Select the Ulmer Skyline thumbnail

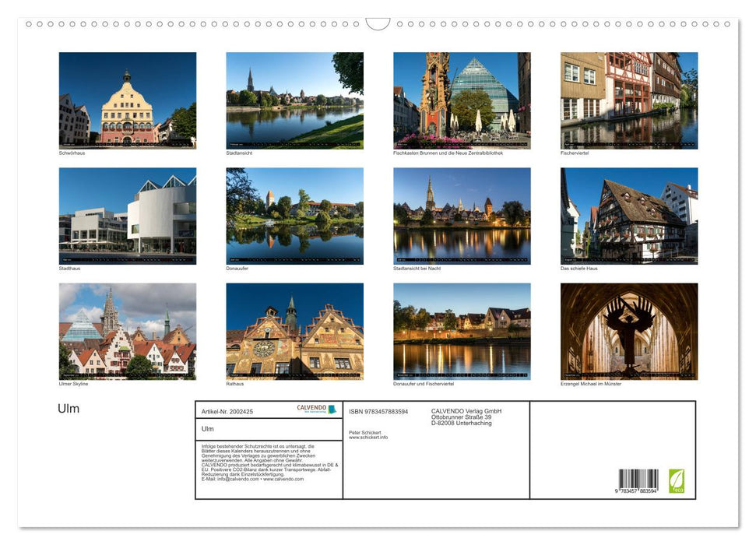pos(128,331)
